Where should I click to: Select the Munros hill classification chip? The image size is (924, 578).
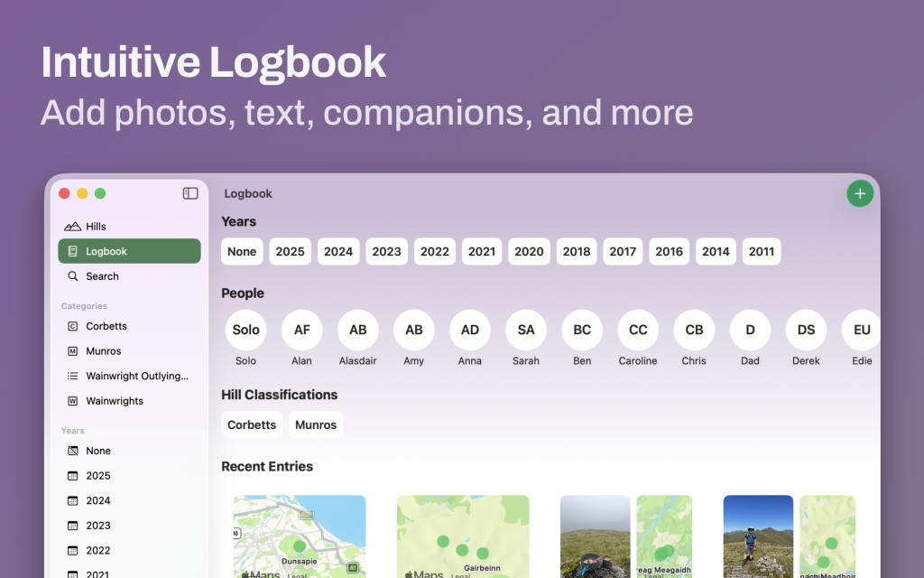(316, 425)
